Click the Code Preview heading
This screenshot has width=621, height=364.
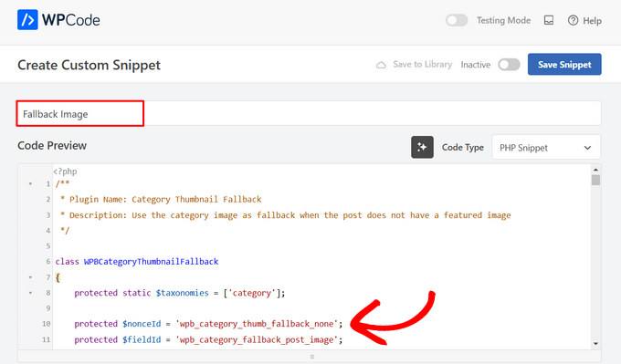click(x=52, y=145)
